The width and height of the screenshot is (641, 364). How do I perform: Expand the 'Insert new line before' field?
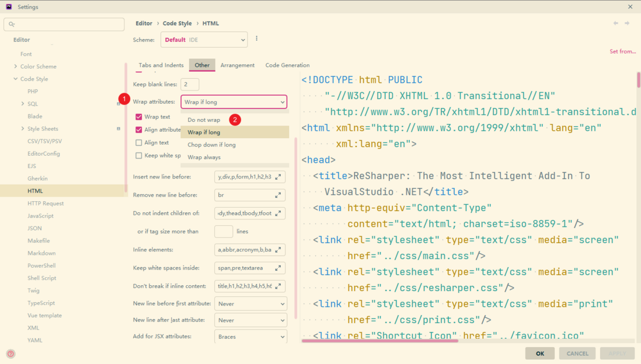(278, 177)
